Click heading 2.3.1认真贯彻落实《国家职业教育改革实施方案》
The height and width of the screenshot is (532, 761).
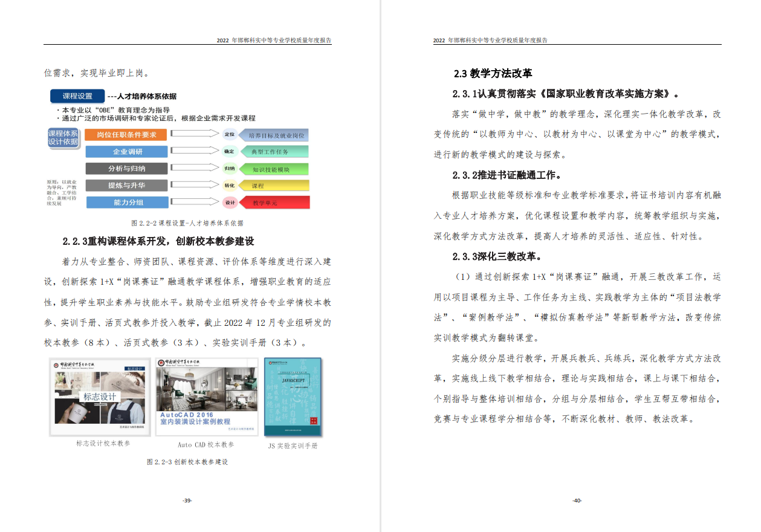pos(566,94)
